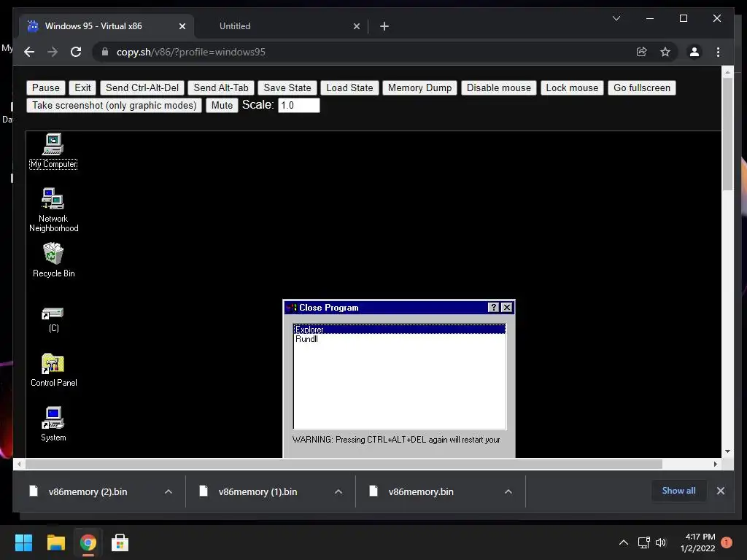Click the volume tray icon
The image size is (747, 560).
tap(661, 542)
